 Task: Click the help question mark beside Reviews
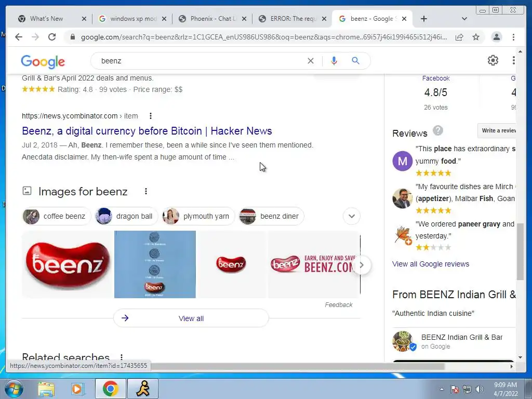point(437,130)
